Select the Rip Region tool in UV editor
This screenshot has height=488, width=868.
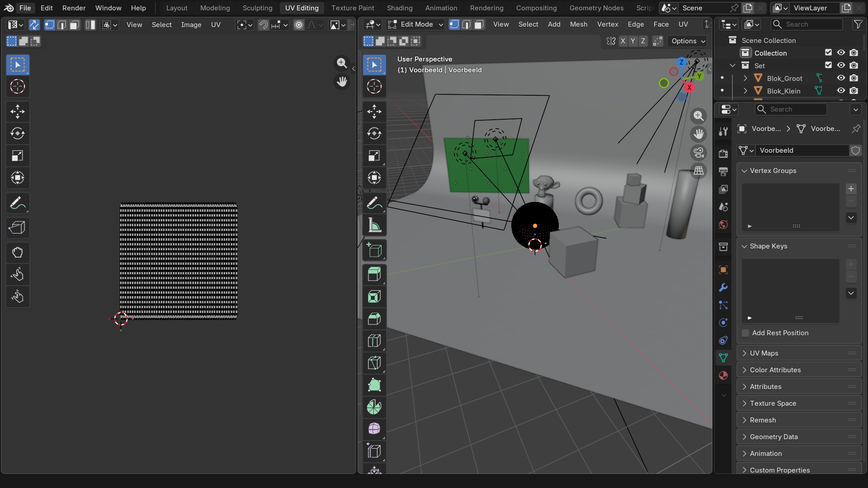tap(18, 227)
